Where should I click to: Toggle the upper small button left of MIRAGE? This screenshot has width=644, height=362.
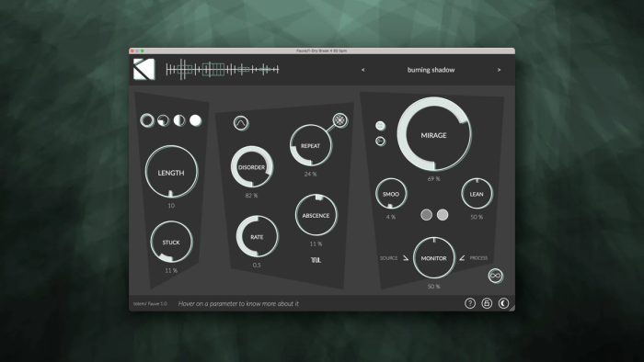(x=380, y=126)
